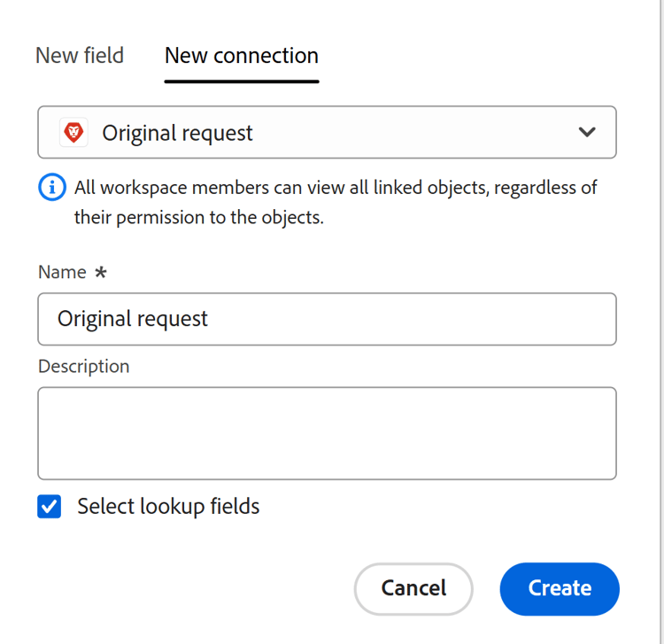Select the New connection tab
Viewport: 664px width, 644px height.
pos(241,56)
